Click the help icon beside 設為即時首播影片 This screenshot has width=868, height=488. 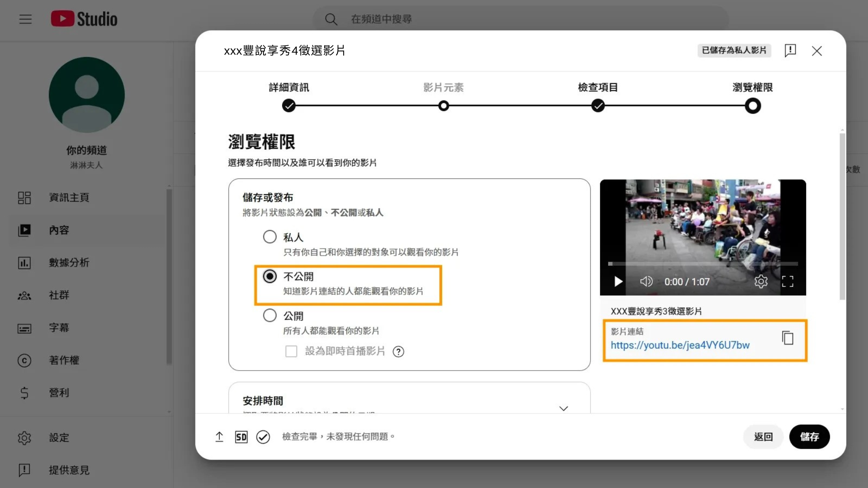pos(398,352)
